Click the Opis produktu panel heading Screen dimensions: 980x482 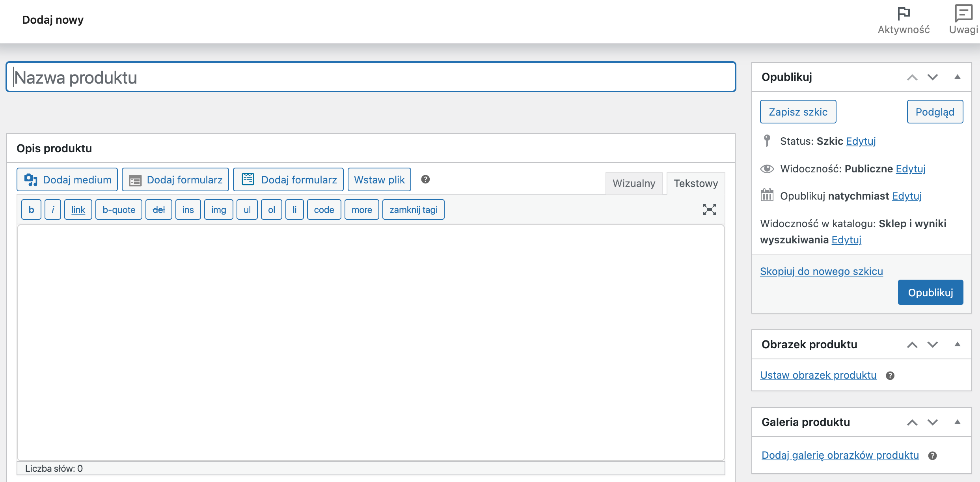click(x=54, y=148)
